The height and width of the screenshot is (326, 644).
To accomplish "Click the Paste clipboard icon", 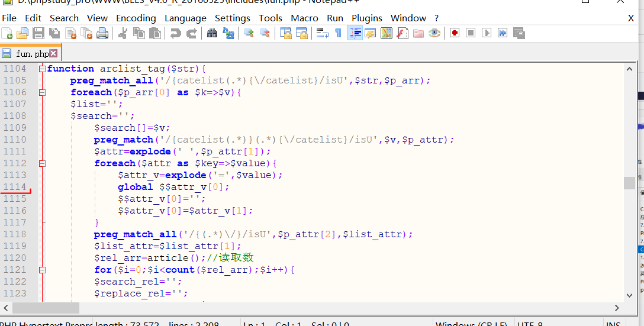I will click(x=155, y=33).
